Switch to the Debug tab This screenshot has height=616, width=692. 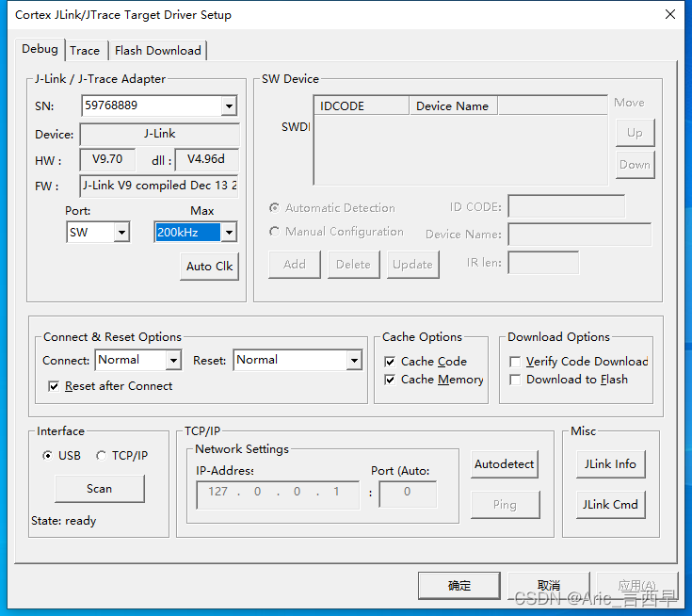point(40,50)
